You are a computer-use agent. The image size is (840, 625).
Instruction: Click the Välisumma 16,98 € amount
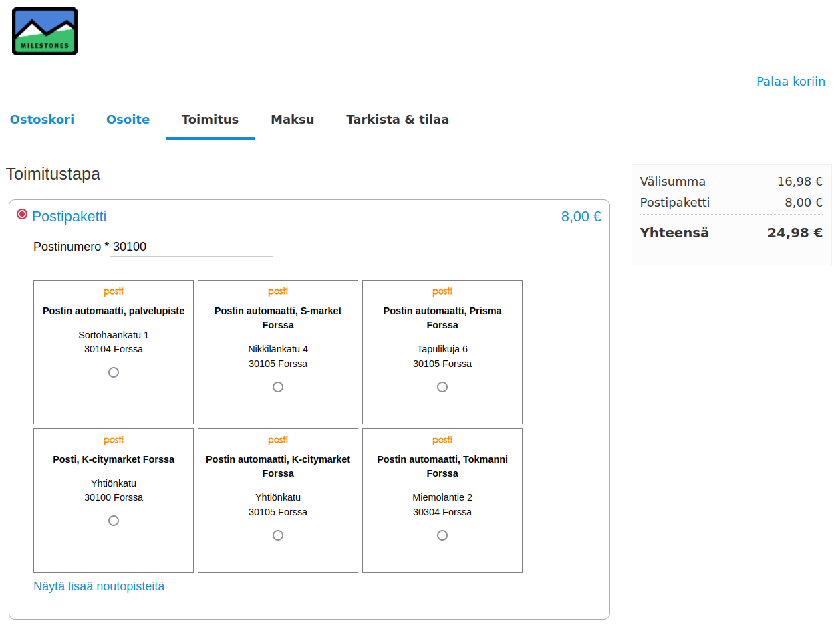[800, 182]
